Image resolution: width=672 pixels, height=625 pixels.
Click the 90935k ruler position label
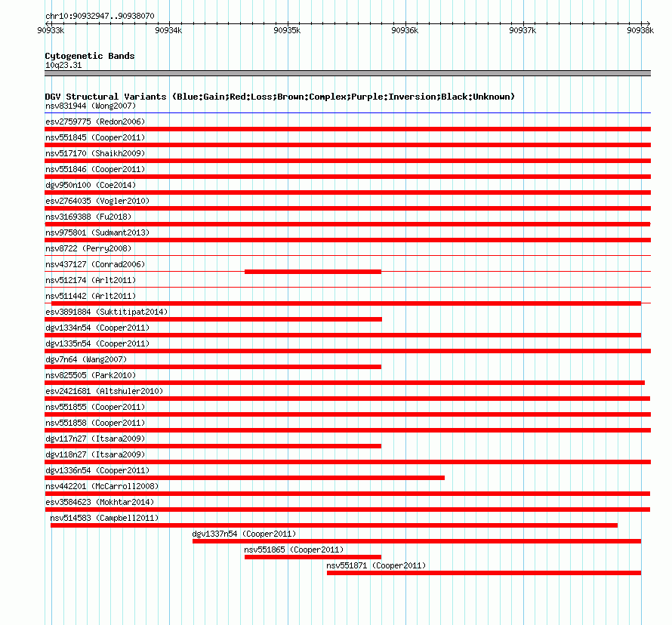tap(287, 30)
